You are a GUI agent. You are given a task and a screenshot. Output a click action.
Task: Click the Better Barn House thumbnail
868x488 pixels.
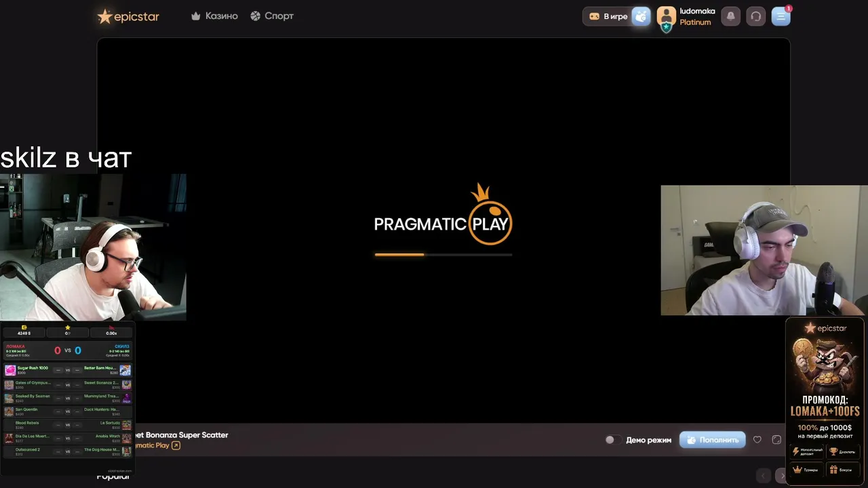[125, 370]
